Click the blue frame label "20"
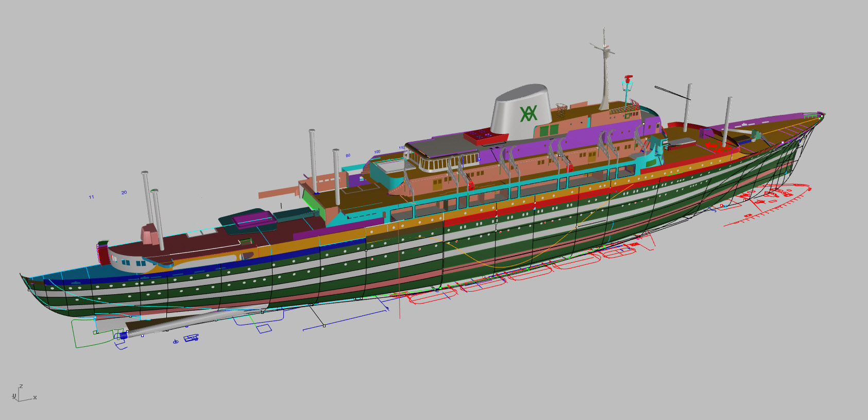Image resolution: width=868 pixels, height=420 pixels. [x=124, y=192]
